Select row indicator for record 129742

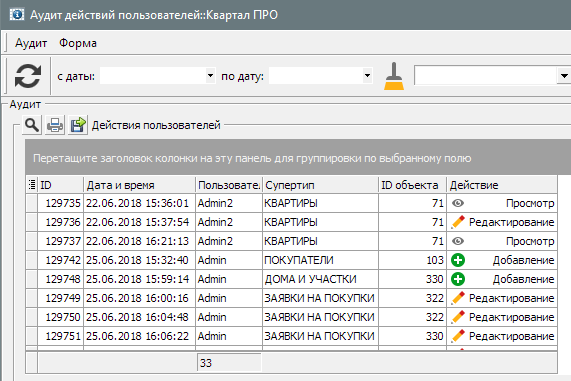pyautogui.click(x=32, y=260)
